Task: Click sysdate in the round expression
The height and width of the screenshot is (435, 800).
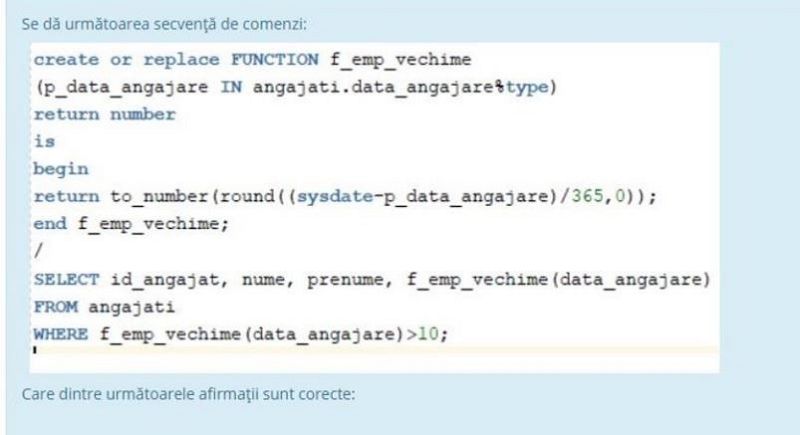Action: 335,196
